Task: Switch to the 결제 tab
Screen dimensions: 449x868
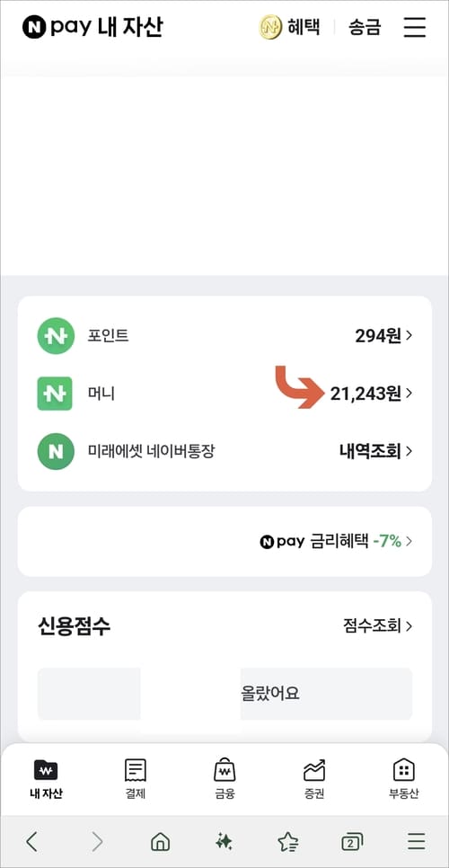Action: tap(136, 778)
